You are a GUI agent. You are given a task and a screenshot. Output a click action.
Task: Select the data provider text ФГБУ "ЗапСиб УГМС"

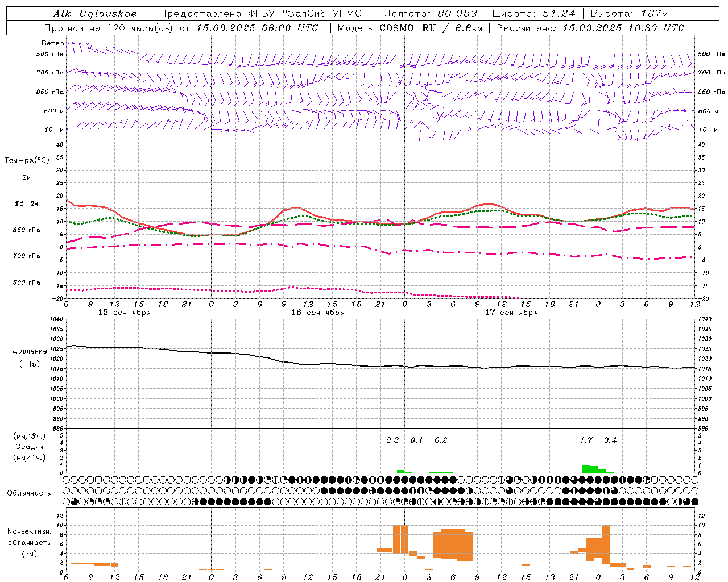pyautogui.click(x=308, y=14)
